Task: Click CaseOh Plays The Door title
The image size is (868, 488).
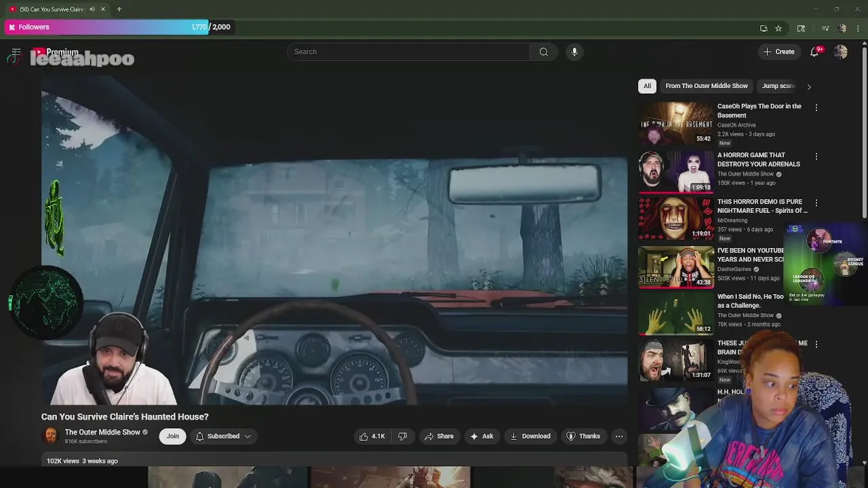Action: (759, 110)
